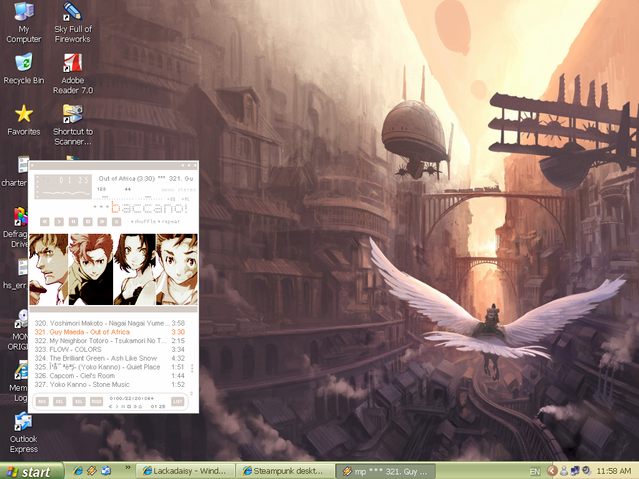
Task: Pause the current song in Winamp
Action: coord(73,221)
